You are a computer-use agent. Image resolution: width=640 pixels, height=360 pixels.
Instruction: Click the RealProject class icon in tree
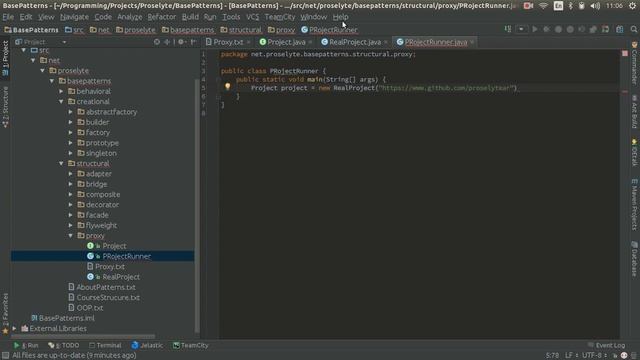coord(91,277)
